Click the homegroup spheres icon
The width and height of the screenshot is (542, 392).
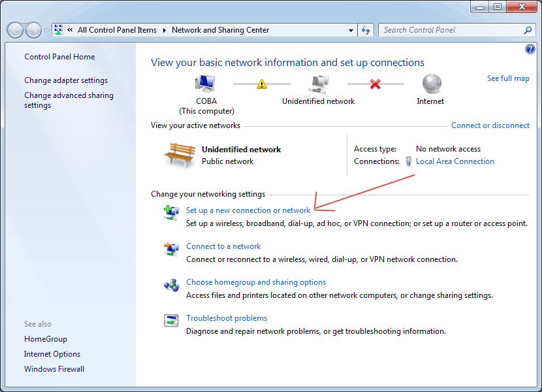coord(172,286)
